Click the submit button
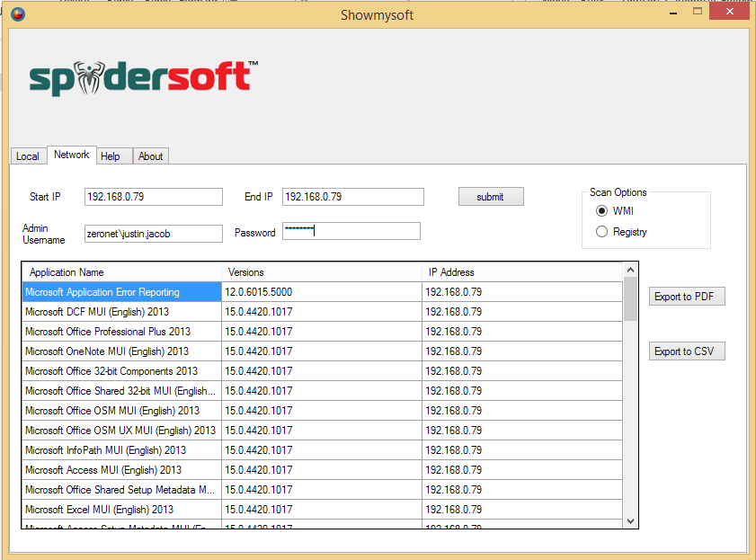The width and height of the screenshot is (756, 560). (491, 197)
